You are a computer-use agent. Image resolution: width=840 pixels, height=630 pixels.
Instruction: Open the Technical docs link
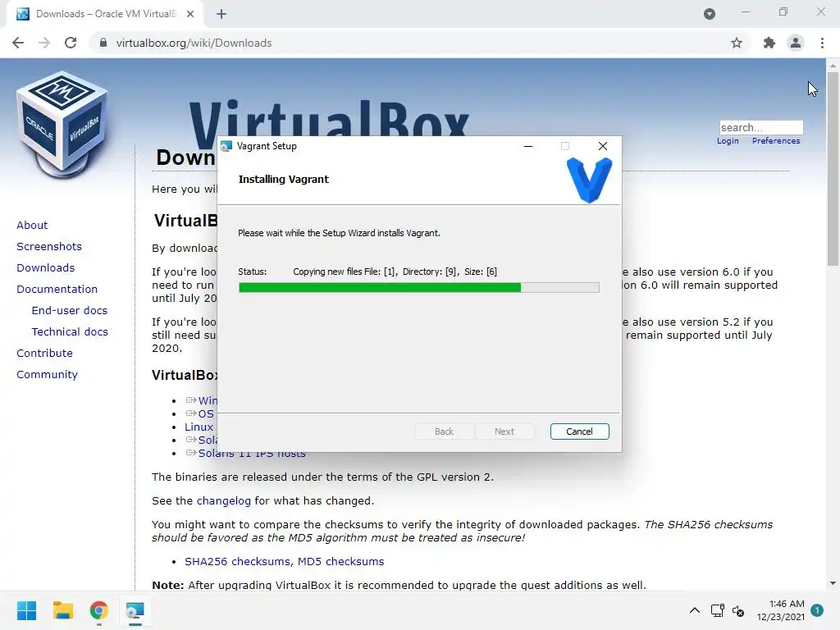click(x=70, y=332)
